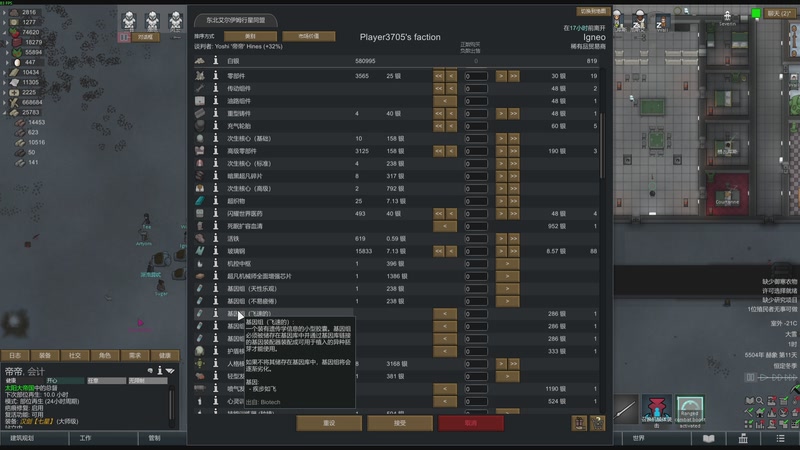Image resolution: width=800 pixels, height=450 pixels.
Task: Click the 重设 reset button
Action: point(329,423)
